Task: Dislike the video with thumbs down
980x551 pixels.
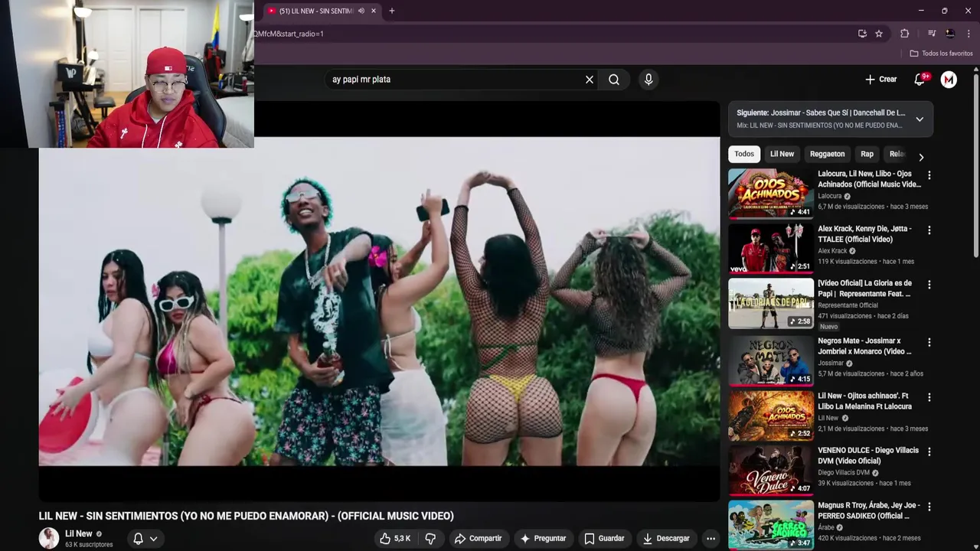Action: tap(430, 539)
